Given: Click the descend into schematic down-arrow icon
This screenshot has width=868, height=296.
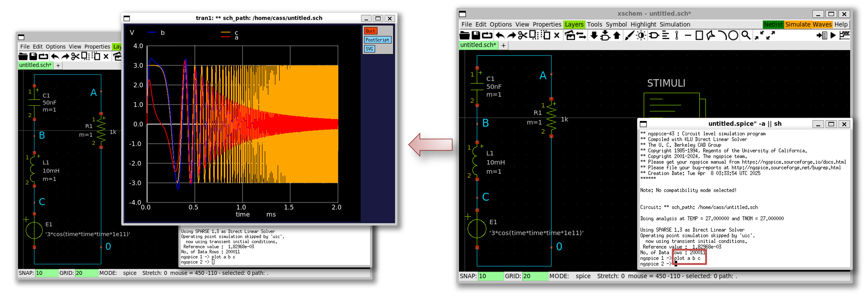Looking at the screenshot, I should (x=594, y=35).
